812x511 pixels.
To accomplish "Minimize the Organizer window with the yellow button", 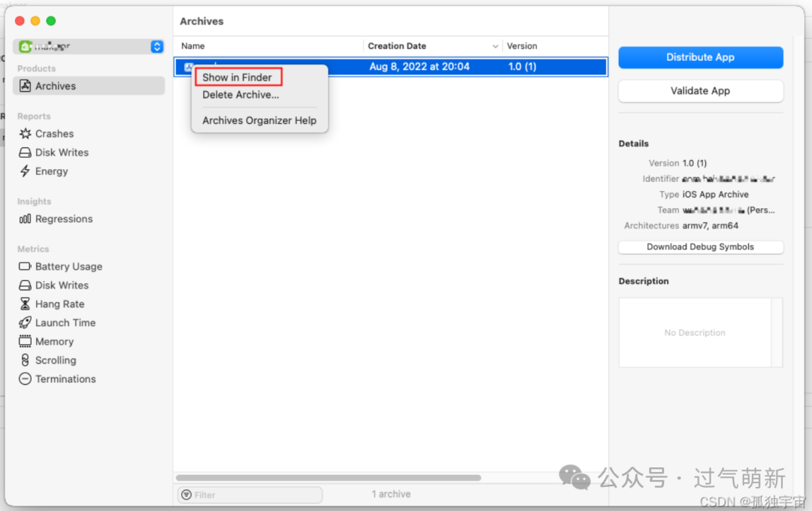I will [35, 21].
